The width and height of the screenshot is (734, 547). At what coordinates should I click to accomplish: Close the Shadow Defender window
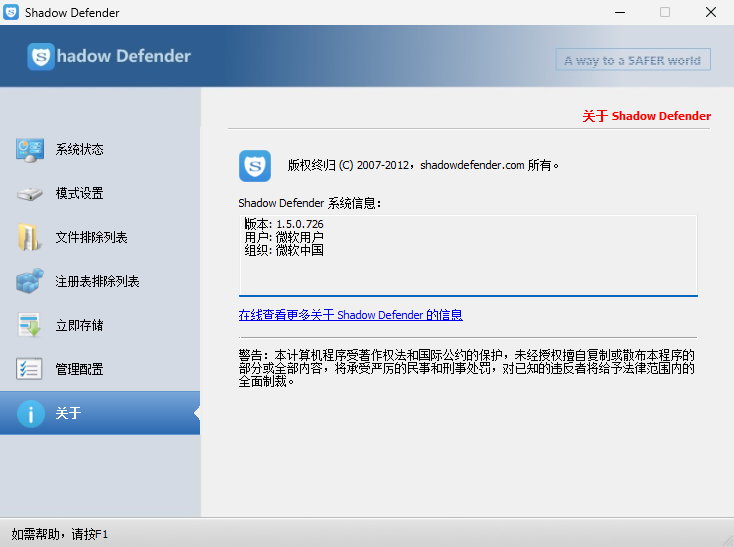point(711,13)
